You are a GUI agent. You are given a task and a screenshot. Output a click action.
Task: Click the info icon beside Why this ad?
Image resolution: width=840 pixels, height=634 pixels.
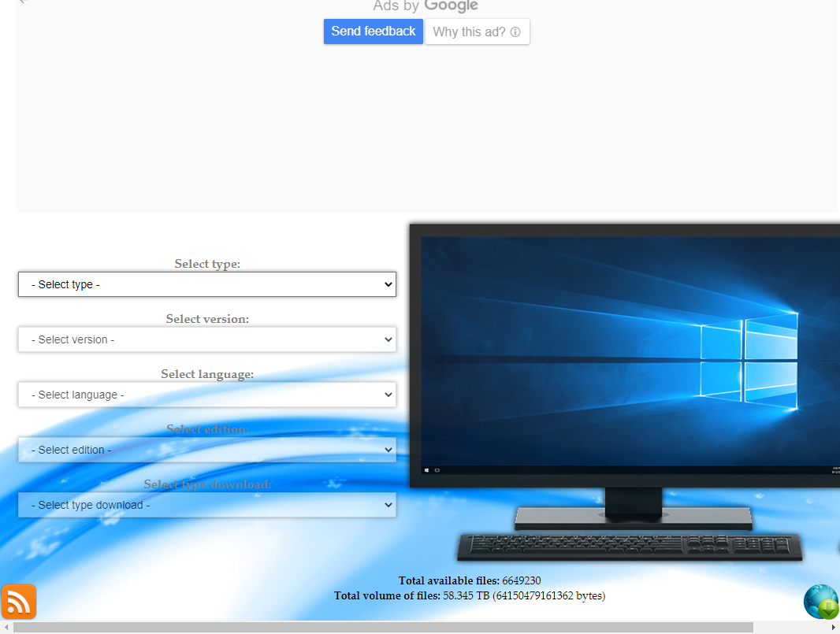pos(515,32)
